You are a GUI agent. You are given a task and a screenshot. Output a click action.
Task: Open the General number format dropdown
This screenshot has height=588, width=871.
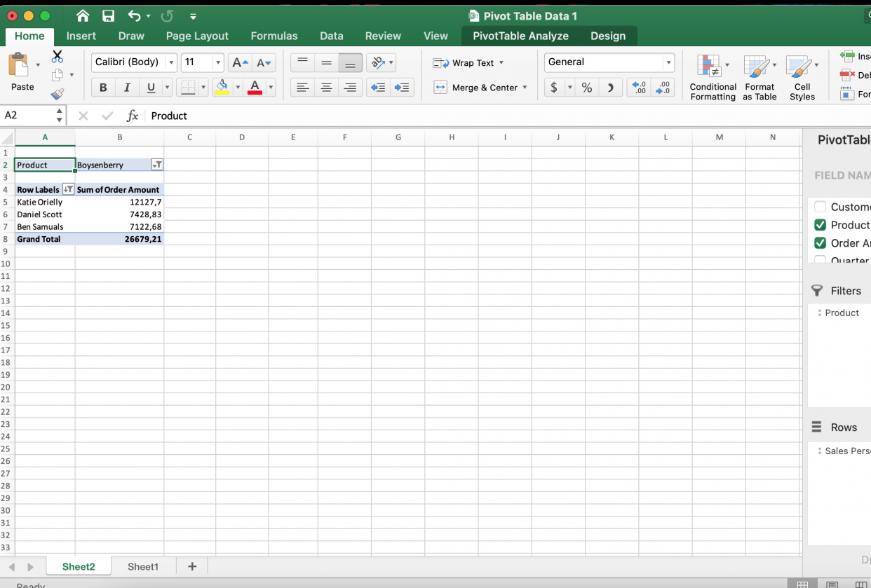click(x=668, y=62)
